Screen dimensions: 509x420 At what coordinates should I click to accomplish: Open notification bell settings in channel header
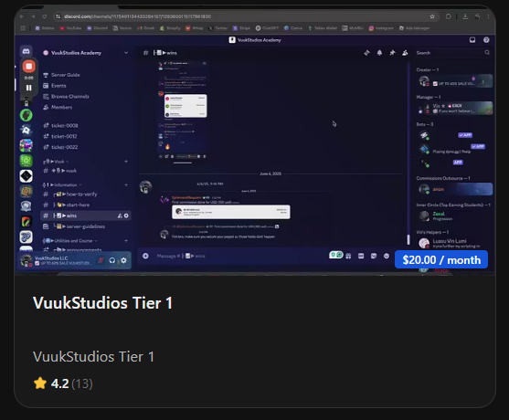coord(379,53)
